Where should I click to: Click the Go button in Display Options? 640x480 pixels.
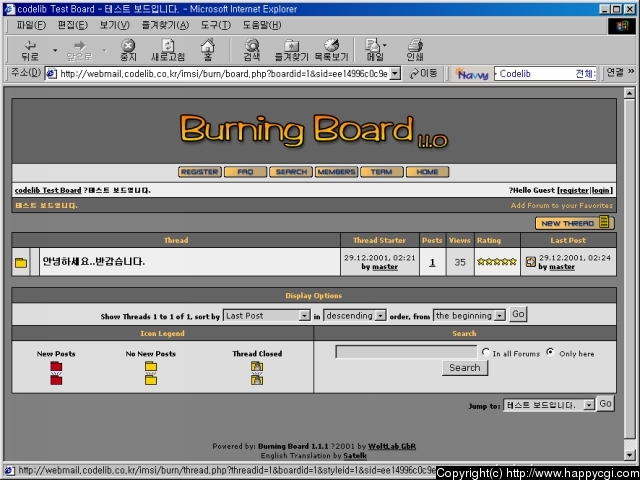pos(518,314)
